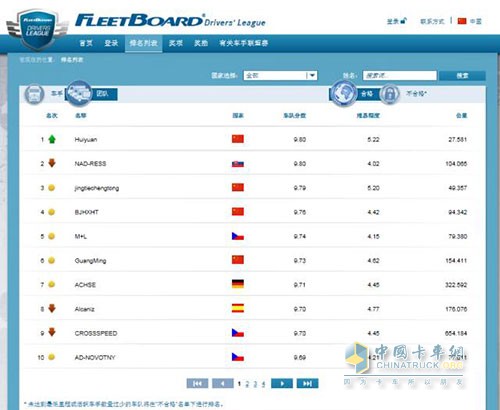500x410 pixels.
Task: Open results page 3
Action: (x=255, y=384)
